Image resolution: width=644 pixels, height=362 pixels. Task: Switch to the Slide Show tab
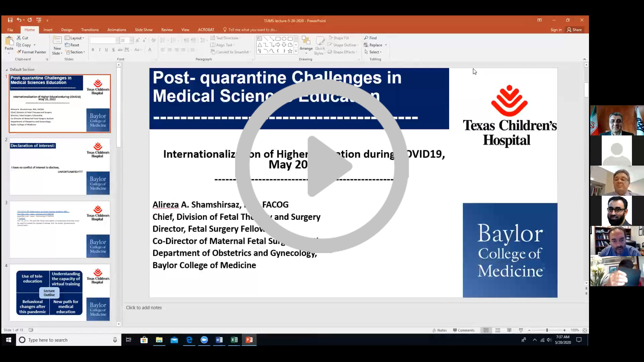(x=144, y=30)
